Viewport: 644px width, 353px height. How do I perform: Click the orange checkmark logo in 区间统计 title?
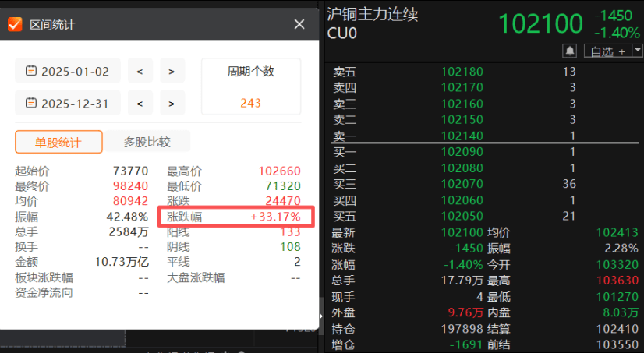pyautogui.click(x=15, y=25)
